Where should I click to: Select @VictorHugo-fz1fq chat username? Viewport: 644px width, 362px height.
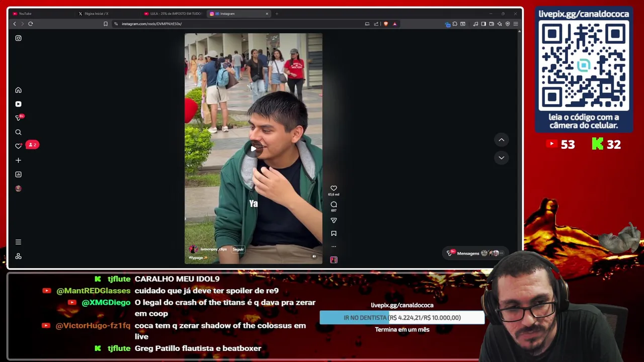pyautogui.click(x=93, y=325)
